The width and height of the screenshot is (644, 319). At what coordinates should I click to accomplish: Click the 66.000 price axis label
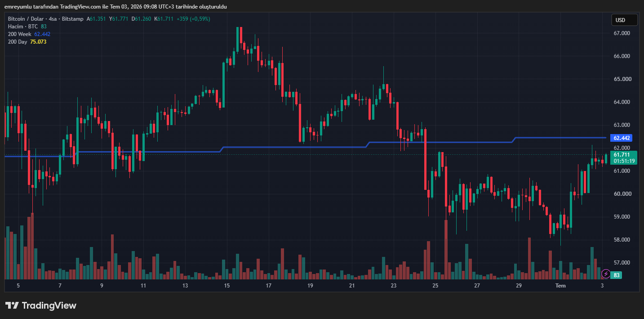[622, 56]
